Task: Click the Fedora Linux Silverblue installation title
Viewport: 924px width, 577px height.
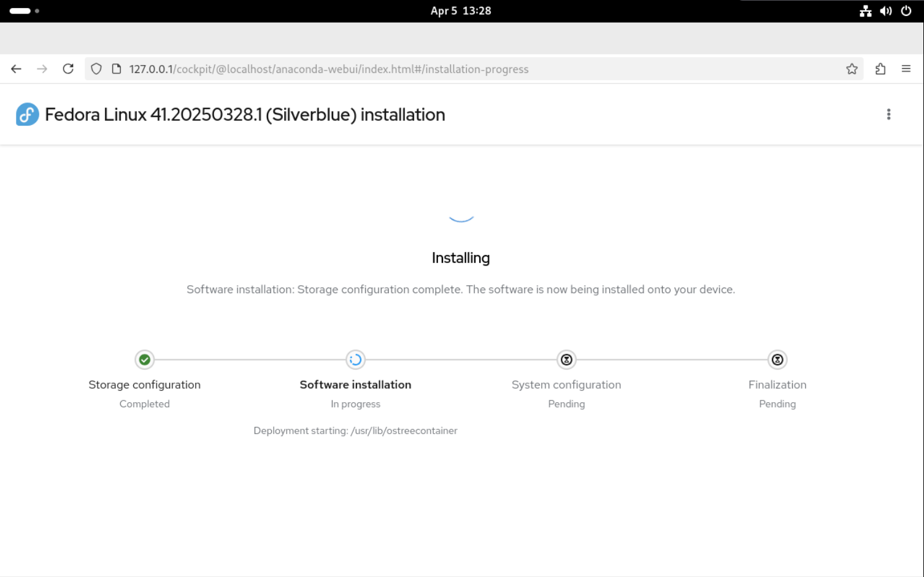Action: pyautogui.click(x=245, y=115)
